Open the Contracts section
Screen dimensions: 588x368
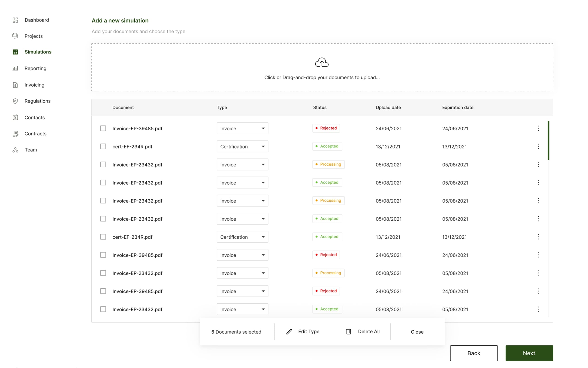click(x=35, y=134)
